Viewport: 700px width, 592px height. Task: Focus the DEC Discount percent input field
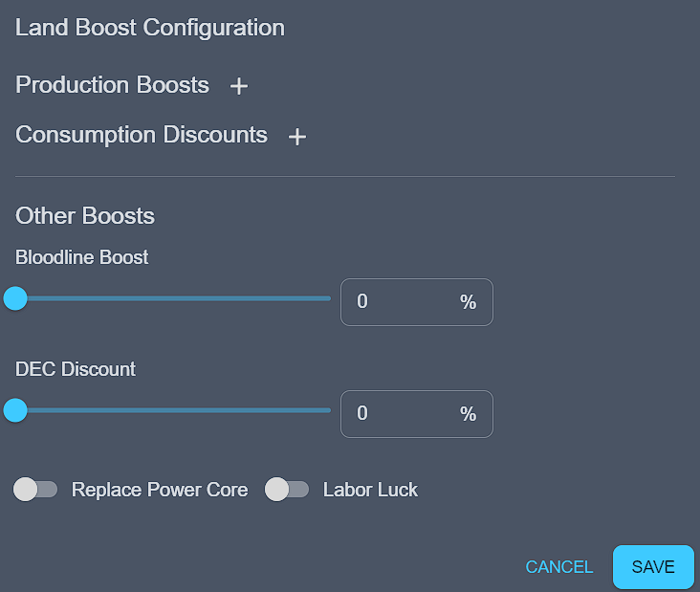tap(402, 414)
